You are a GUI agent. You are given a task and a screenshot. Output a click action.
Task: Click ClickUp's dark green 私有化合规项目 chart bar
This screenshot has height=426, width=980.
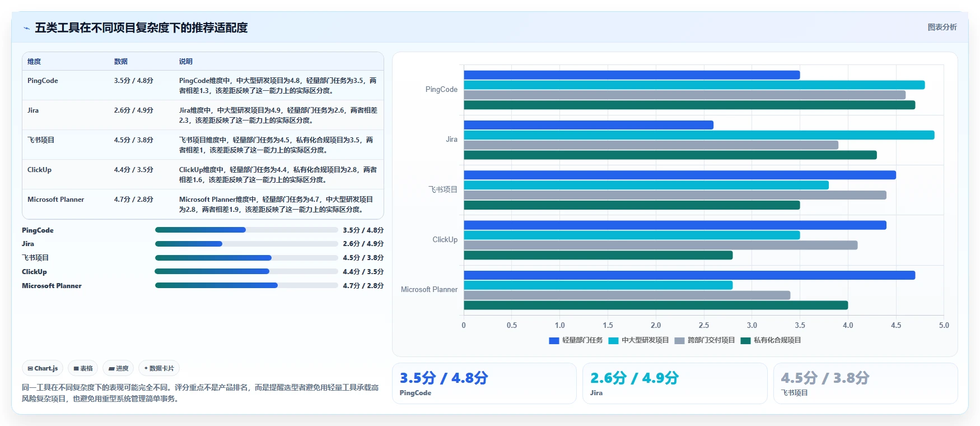click(x=598, y=255)
